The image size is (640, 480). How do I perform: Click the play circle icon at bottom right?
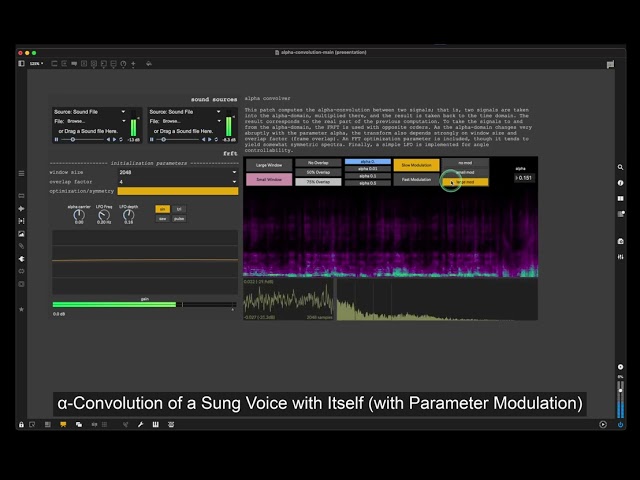coord(603,424)
